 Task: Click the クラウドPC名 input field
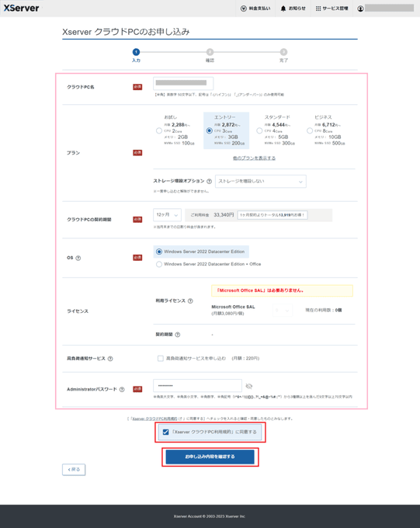click(x=183, y=83)
